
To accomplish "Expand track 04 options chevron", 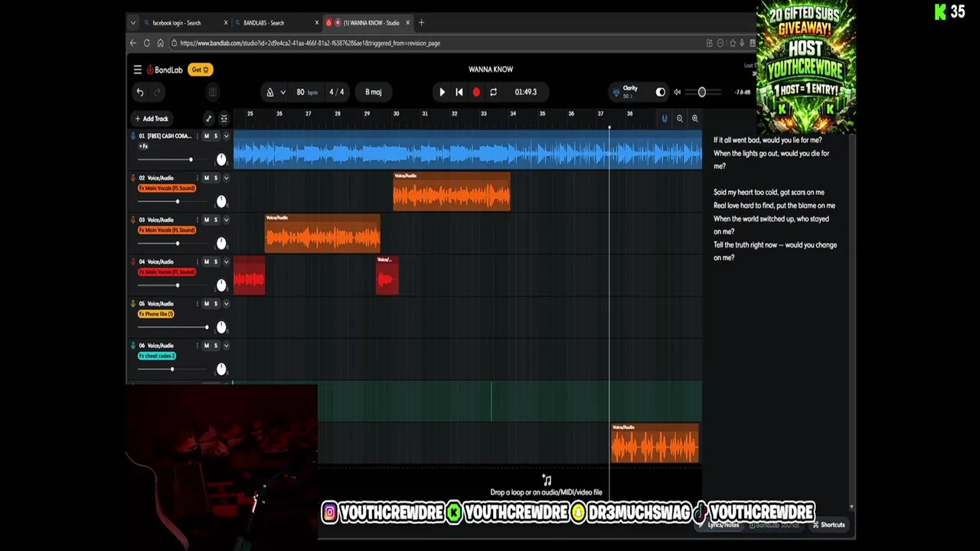I will coord(226,262).
